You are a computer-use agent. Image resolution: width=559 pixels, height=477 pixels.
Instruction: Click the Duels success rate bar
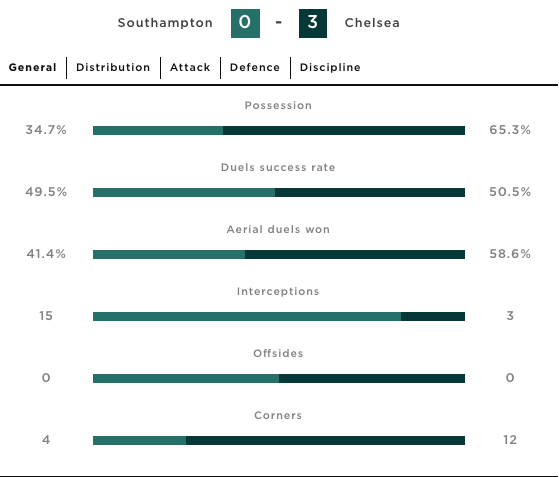(x=279, y=193)
